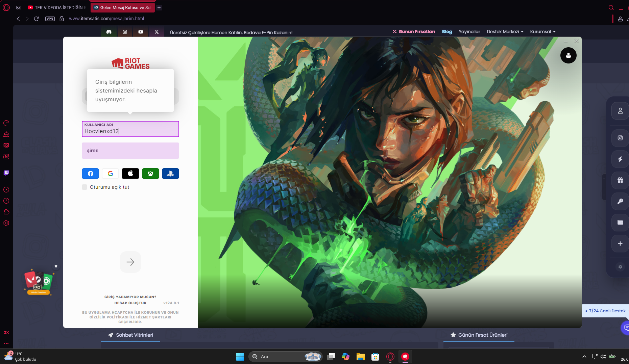This screenshot has height=364, width=629.
Task: Open the weather widget on taskbar
Action: click(x=20, y=356)
